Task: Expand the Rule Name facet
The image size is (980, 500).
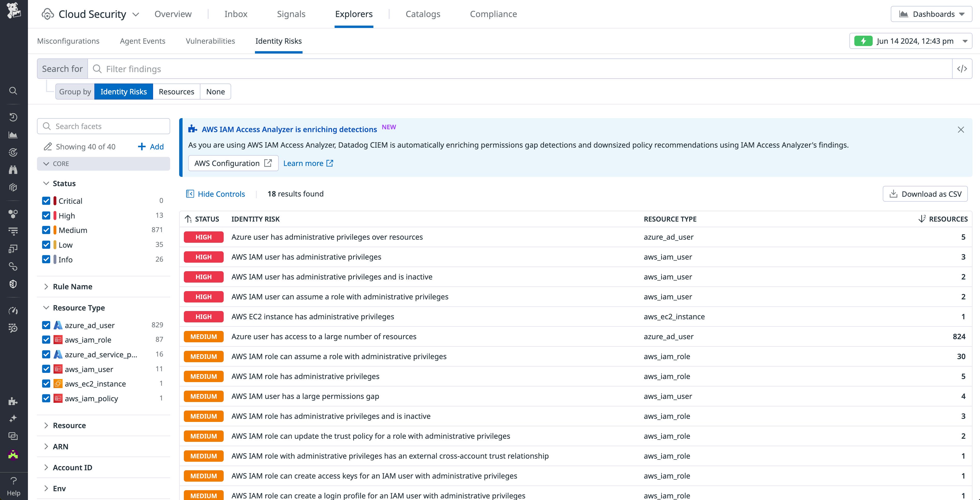Action: click(46, 286)
